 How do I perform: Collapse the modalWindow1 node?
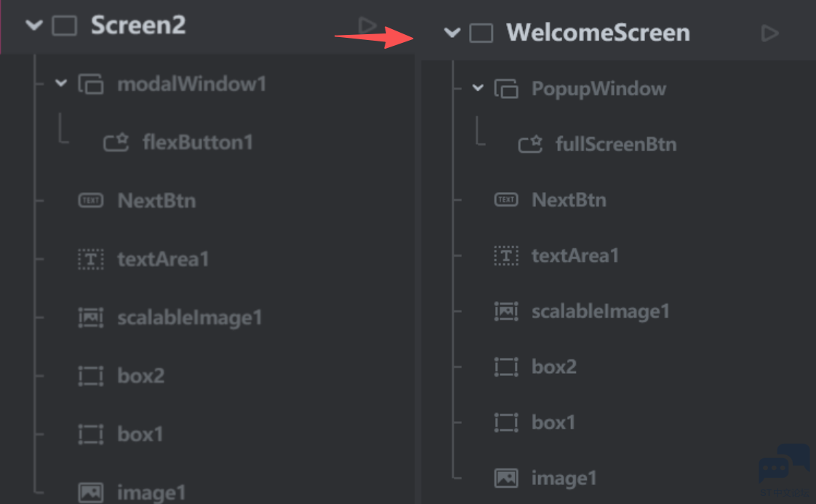(61, 84)
